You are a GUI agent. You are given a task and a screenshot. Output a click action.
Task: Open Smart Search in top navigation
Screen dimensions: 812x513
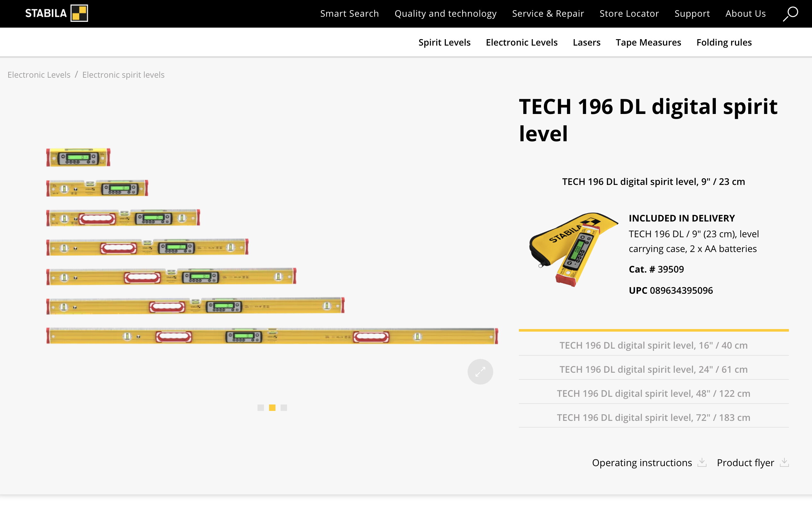point(349,14)
